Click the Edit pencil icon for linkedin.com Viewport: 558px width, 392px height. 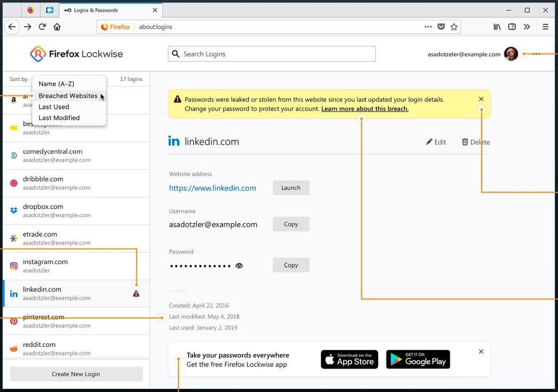(x=436, y=142)
